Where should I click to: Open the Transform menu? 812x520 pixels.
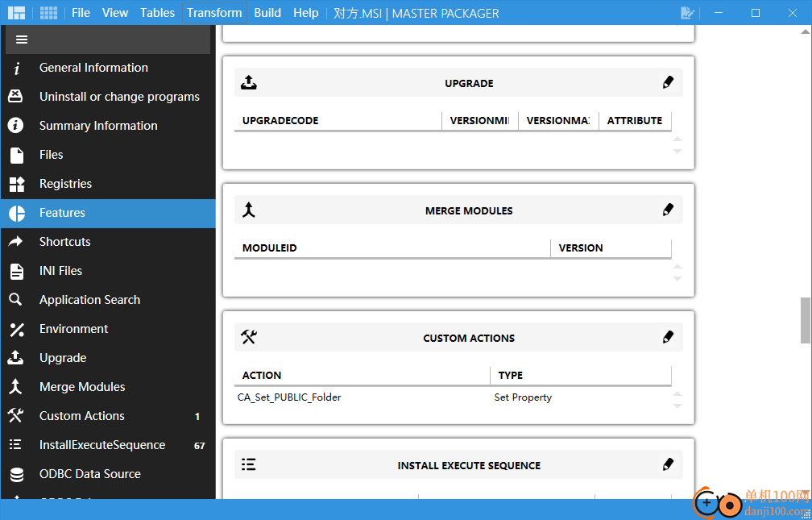214,13
